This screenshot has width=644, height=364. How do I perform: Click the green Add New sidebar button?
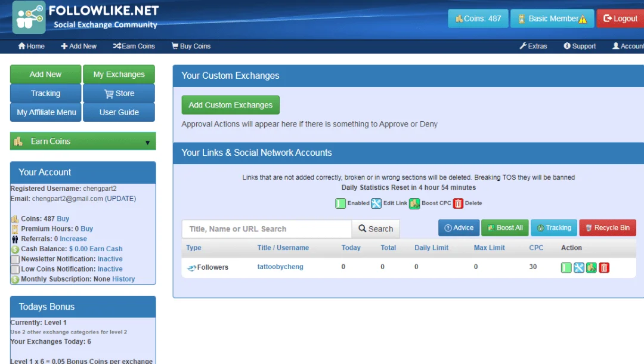point(45,75)
